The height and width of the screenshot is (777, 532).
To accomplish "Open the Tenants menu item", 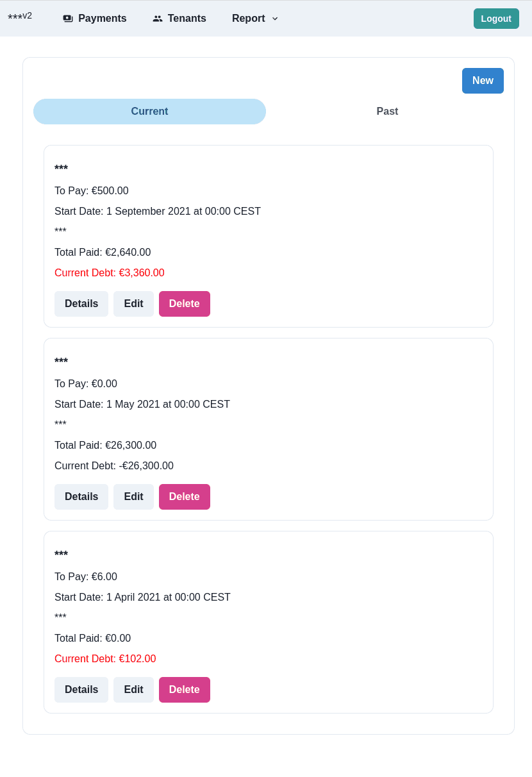I will click(x=187, y=19).
